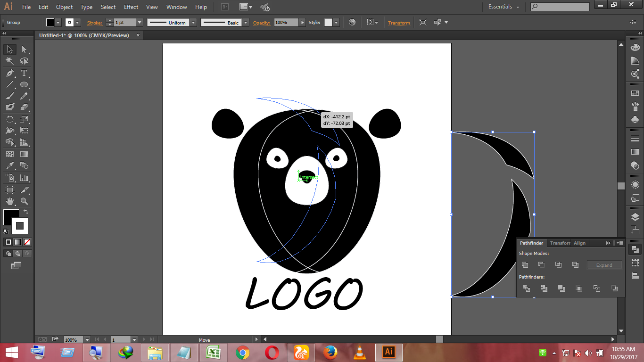Open the Essentials workspace switcher
The width and height of the screenshot is (644, 362).
point(504,7)
